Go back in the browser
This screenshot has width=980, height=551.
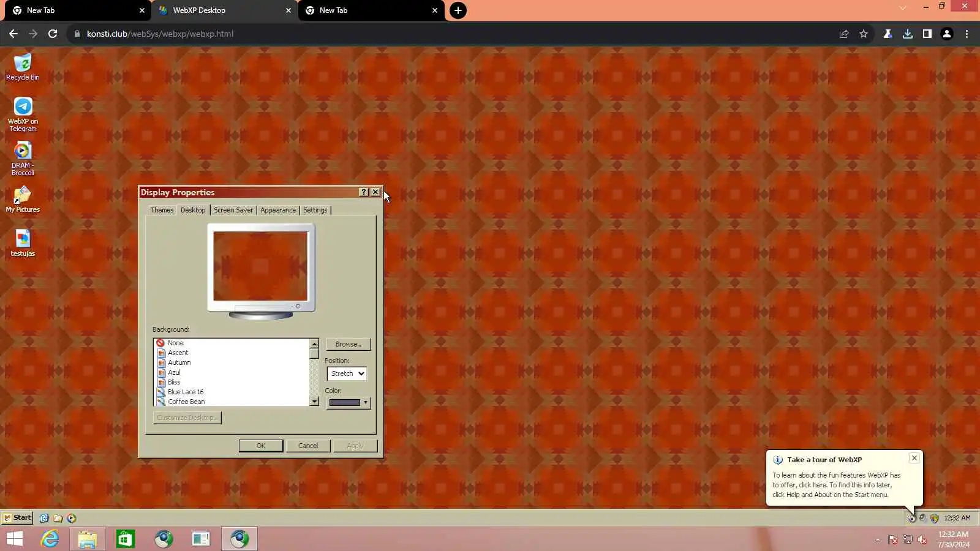click(x=13, y=34)
